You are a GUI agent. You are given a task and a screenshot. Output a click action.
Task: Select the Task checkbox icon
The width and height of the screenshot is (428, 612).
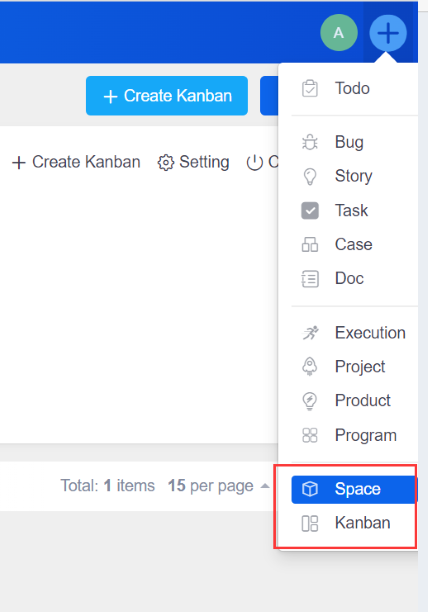click(310, 210)
